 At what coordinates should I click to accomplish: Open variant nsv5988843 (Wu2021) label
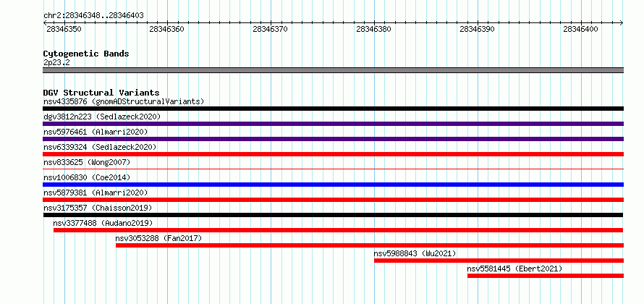(x=415, y=253)
